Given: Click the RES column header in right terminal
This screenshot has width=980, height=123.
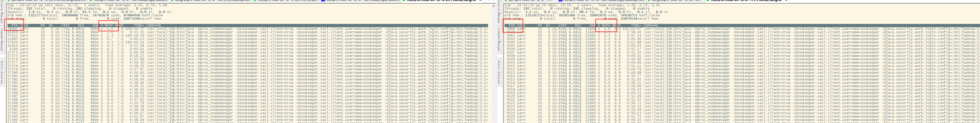Looking at the screenshot, I should coord(578,25).
